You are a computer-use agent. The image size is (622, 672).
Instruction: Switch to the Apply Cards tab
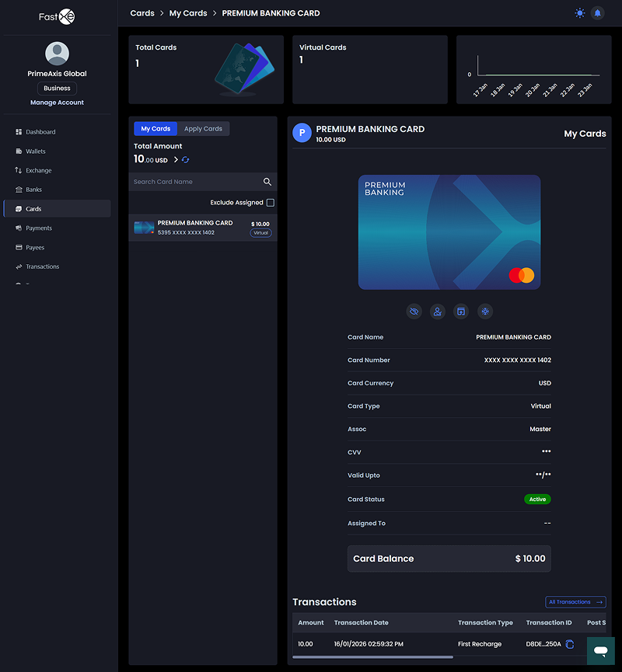[203, 129]
